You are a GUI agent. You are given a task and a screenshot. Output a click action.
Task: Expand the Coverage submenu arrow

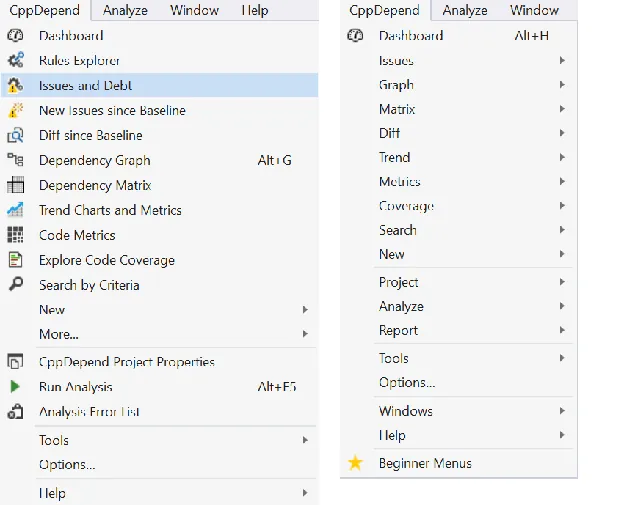coord(562,206)
